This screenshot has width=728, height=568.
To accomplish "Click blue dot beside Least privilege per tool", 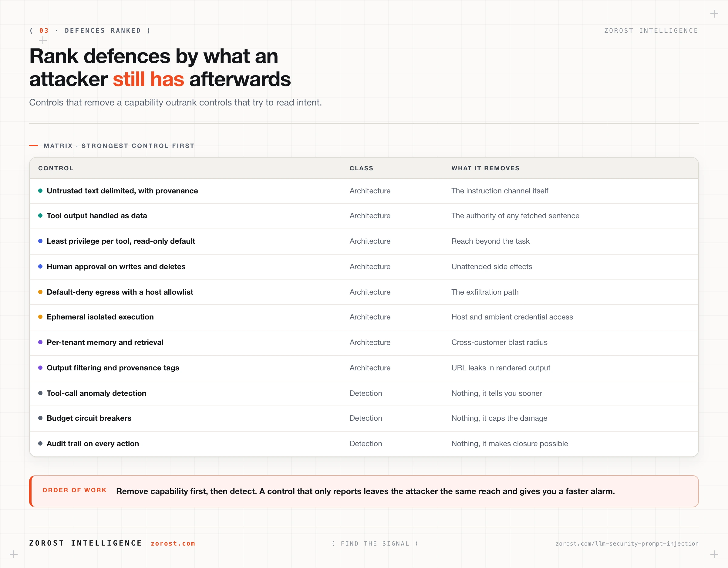I will [40, 241].
